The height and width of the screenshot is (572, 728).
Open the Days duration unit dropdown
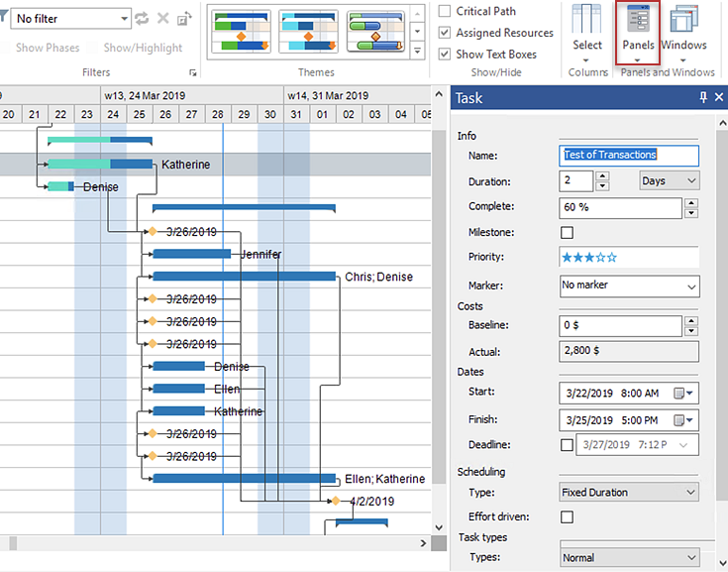click(x=669, y=180)
